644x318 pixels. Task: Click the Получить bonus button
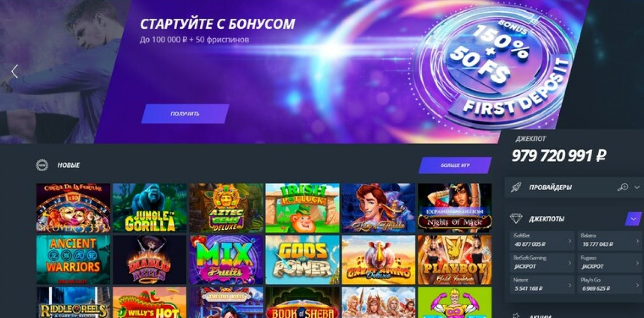[185, 114]
